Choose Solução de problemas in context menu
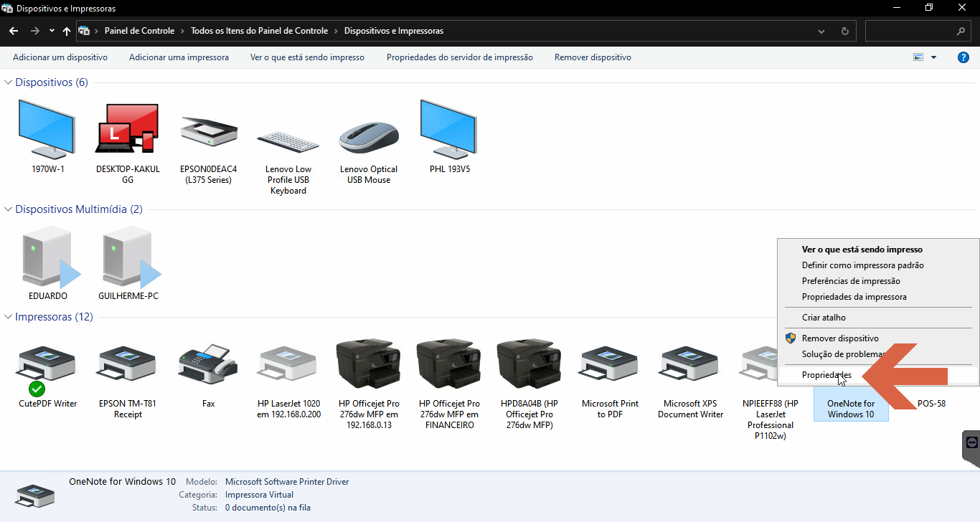 [x=878, y=354]
